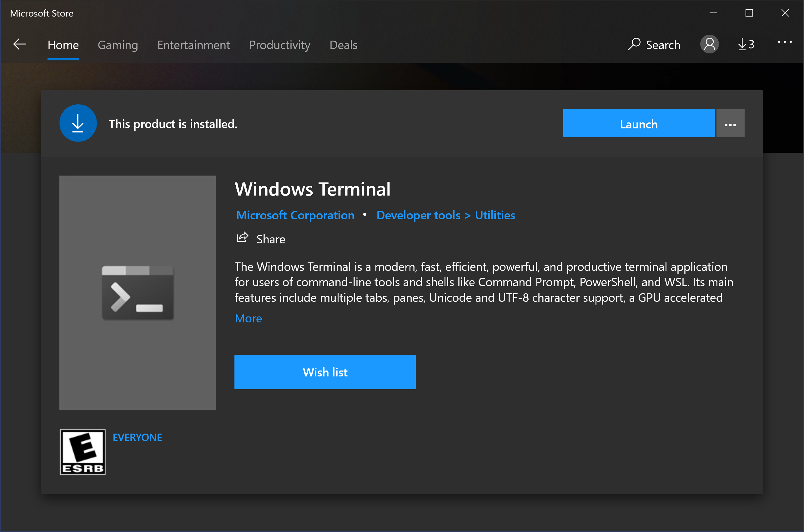Image resolution: width=804 pixels, height=532 pixels.
Task: Click the 'Windows Terminal' title text
Action: tap(312, 189)
